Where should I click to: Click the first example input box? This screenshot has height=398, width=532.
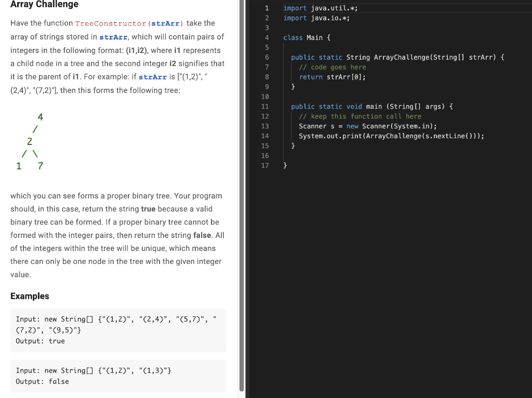[118, 329]
